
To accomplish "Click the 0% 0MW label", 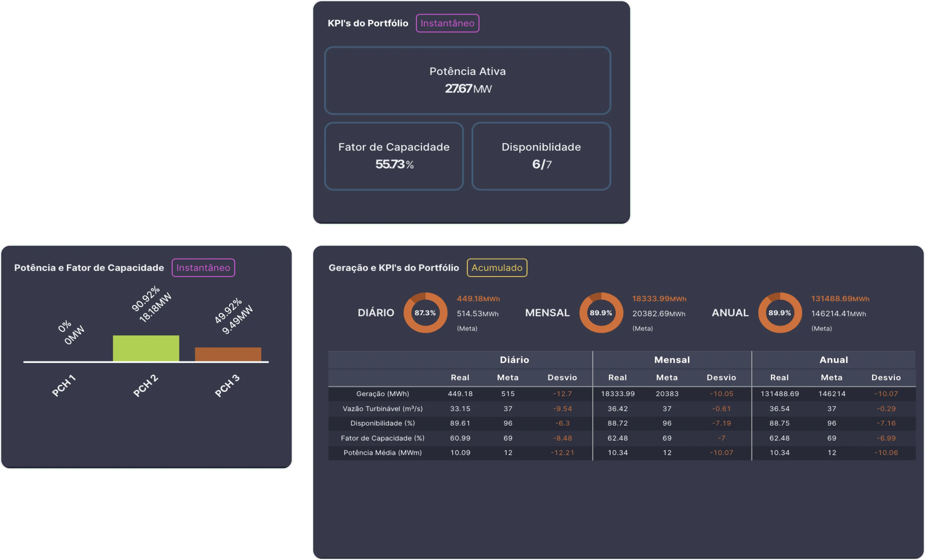I will [x=71, y=332].
